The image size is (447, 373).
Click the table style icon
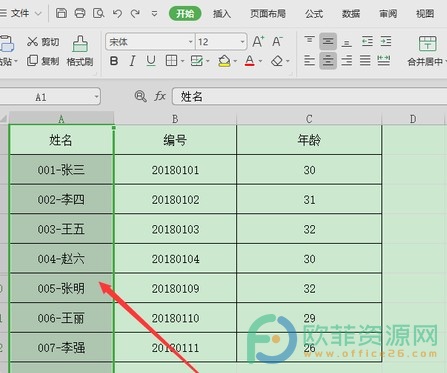[197, 61]
